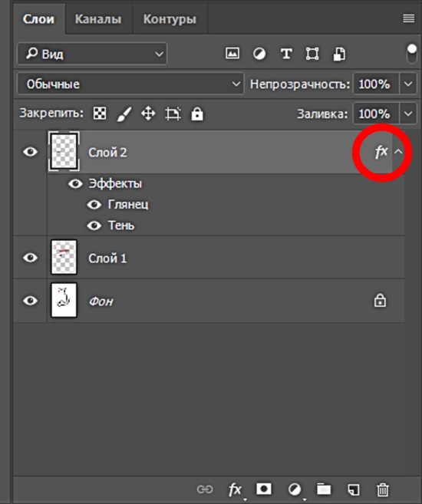Image resolution: width=422 pixels, height=504 pixels.
Task: Click Delete layer trash icon
Action: pyautogui.click(x=382, y=489)
